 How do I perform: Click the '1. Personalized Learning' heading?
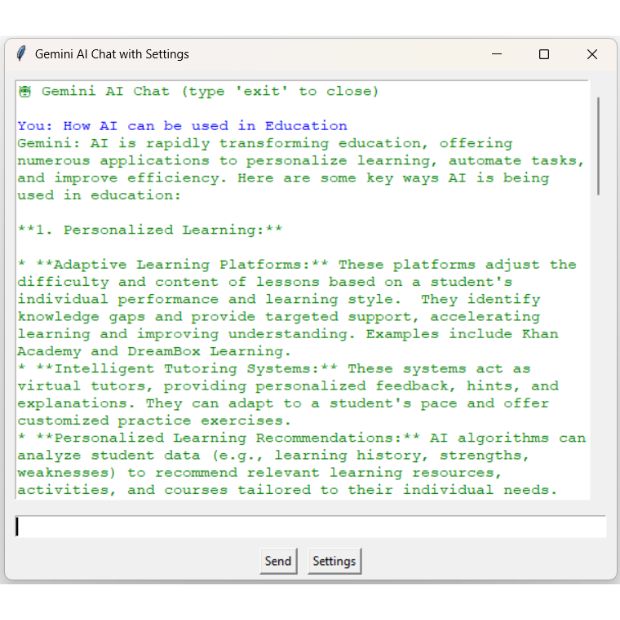point(150,230)
